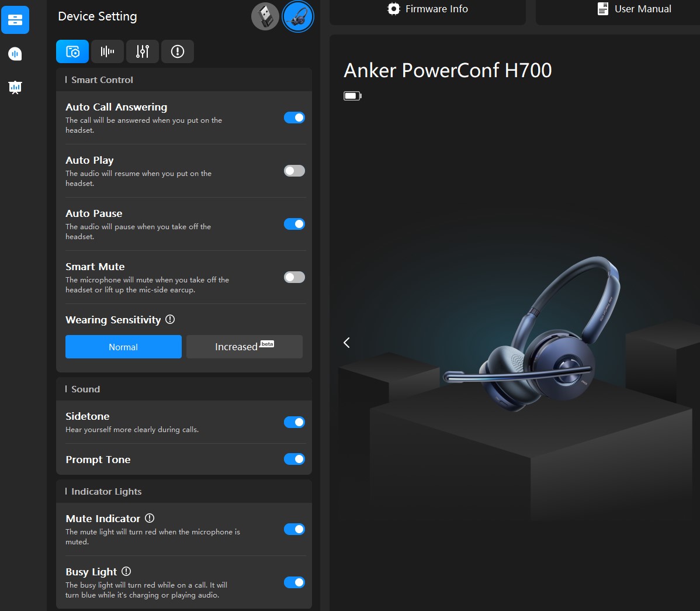
Task: Open the exclamation info tab
Action: (178, 51)
